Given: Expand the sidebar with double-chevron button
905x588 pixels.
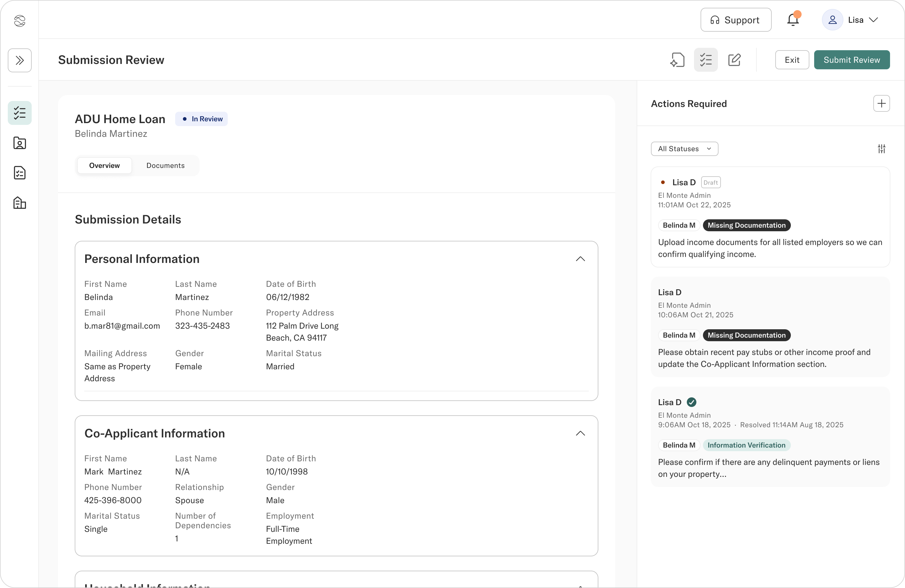Looking at the screenshot, I should tap(19, 60).
